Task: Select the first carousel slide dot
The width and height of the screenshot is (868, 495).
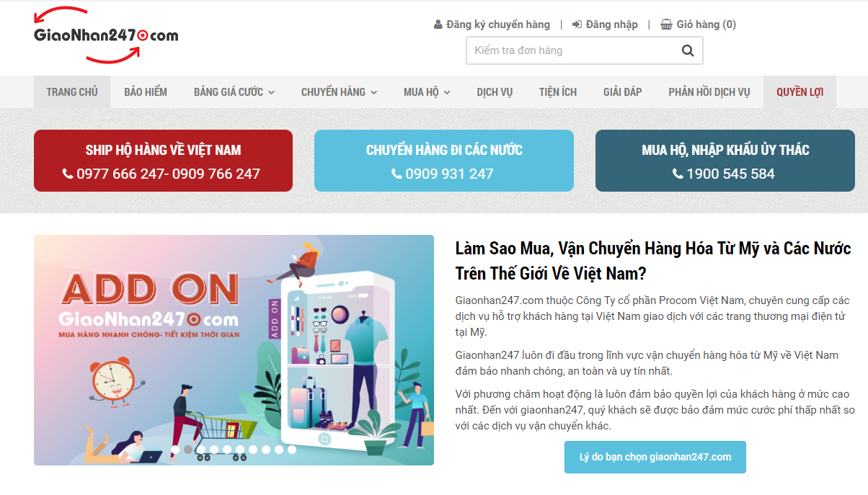Action: point(175,450)
